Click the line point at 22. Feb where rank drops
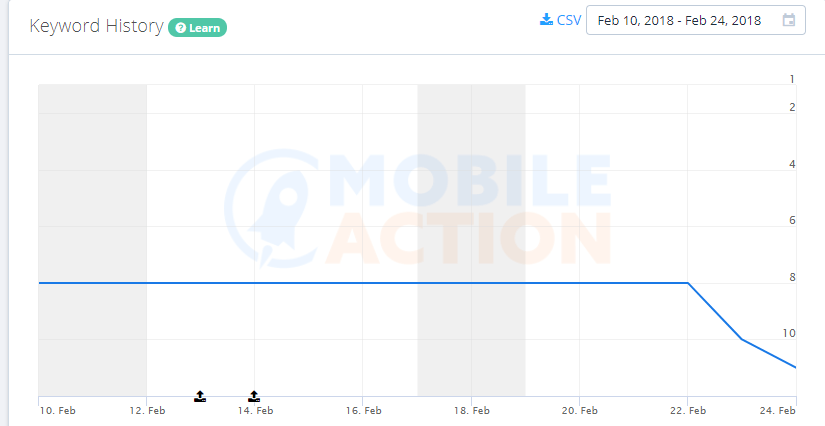 click(688, 283)
